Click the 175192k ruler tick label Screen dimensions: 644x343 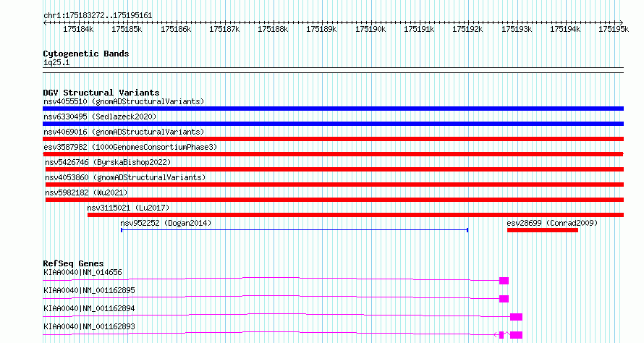[467, 29]
